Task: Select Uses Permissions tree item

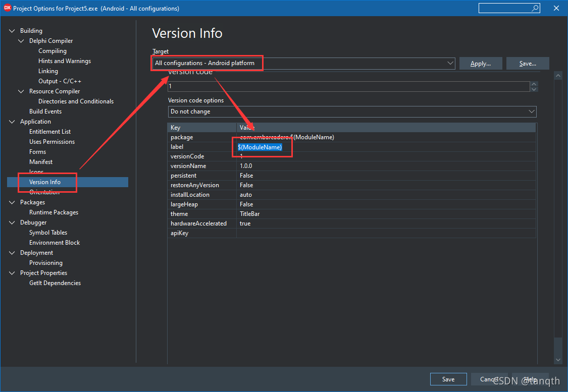Action: point(52,142)
